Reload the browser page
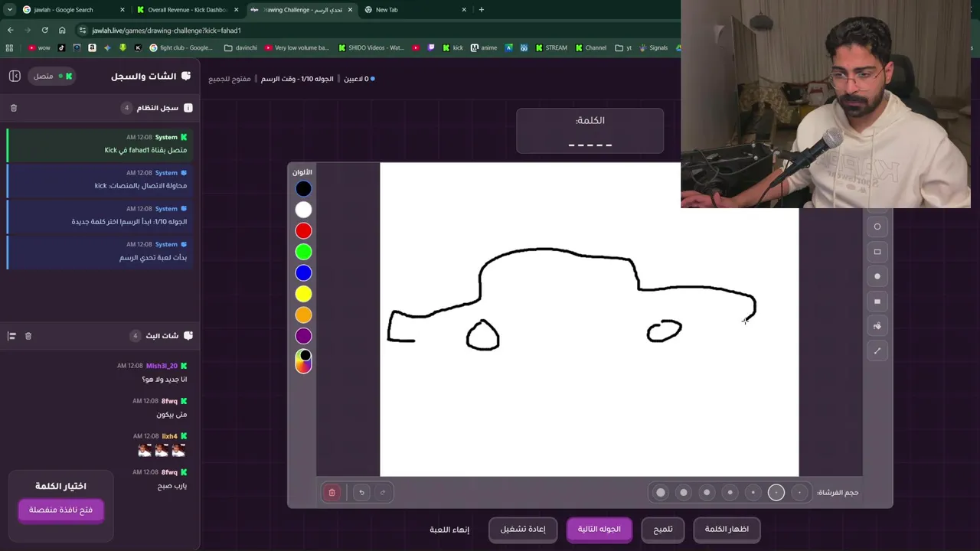This screenshot has width=980, height=551. click(44, 30)
